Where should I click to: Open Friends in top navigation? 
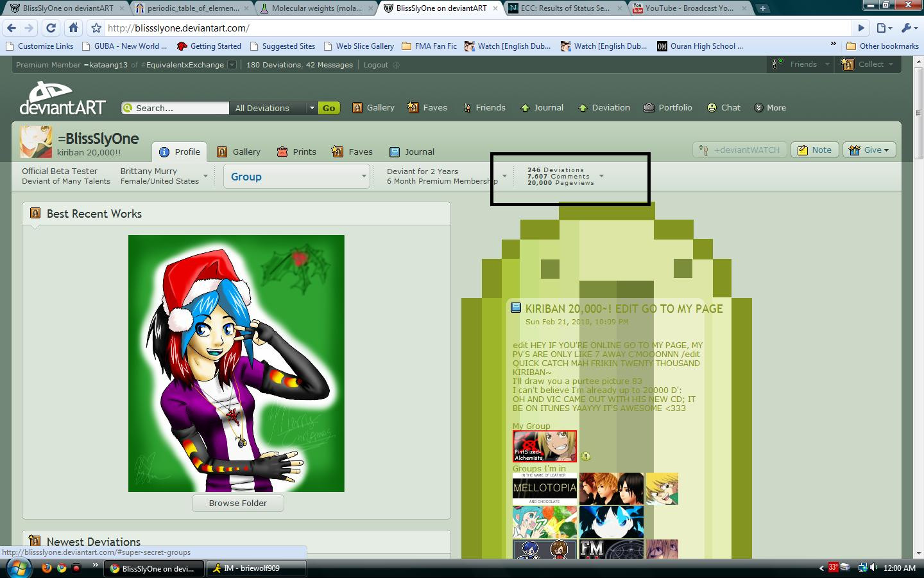[x=484, y=107]
